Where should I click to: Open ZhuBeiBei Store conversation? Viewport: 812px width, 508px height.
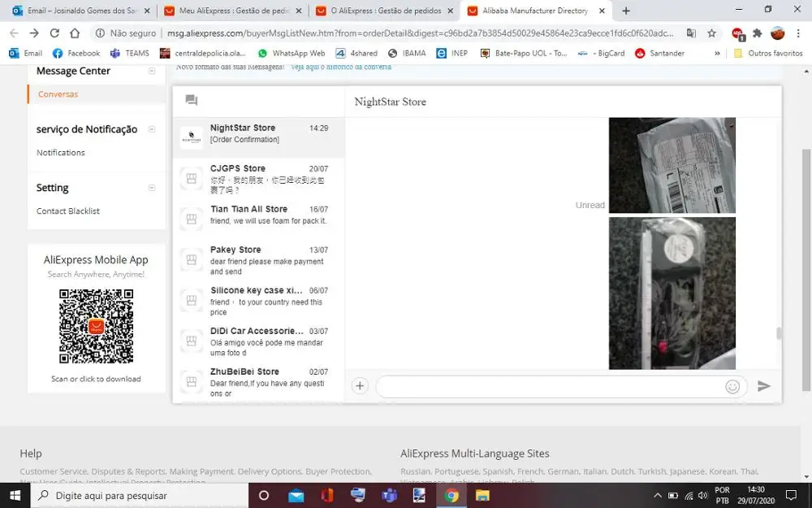[x=258, y=381]
